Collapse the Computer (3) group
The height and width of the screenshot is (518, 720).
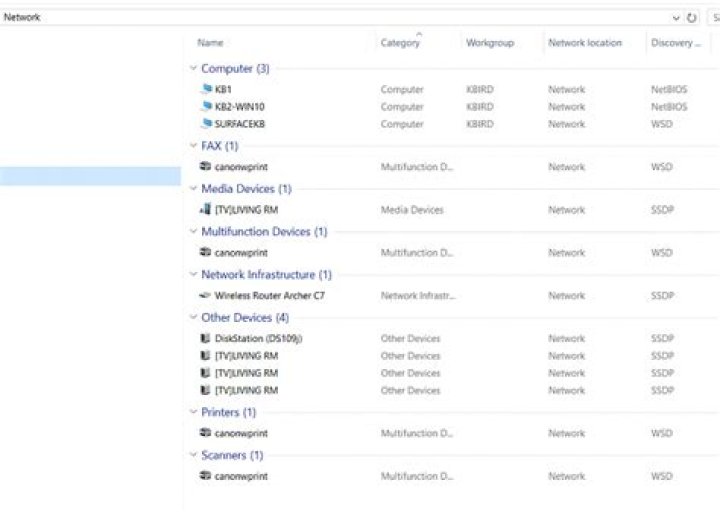coord(193,69)
